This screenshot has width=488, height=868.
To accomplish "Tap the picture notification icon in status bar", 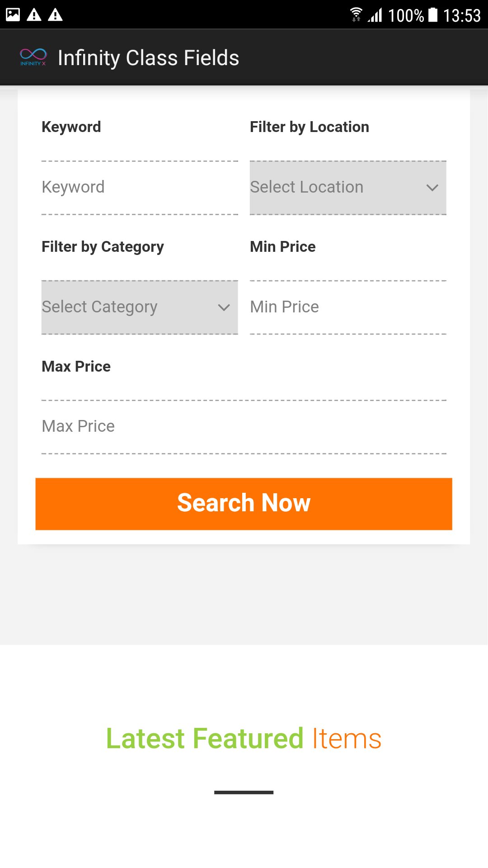I will [13, 15].
